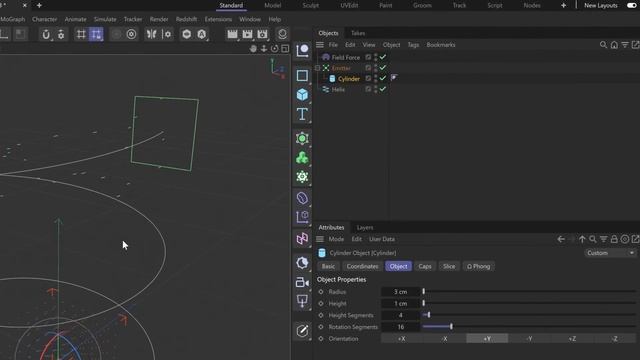Open the effector gear icon

tap(302, 177)
